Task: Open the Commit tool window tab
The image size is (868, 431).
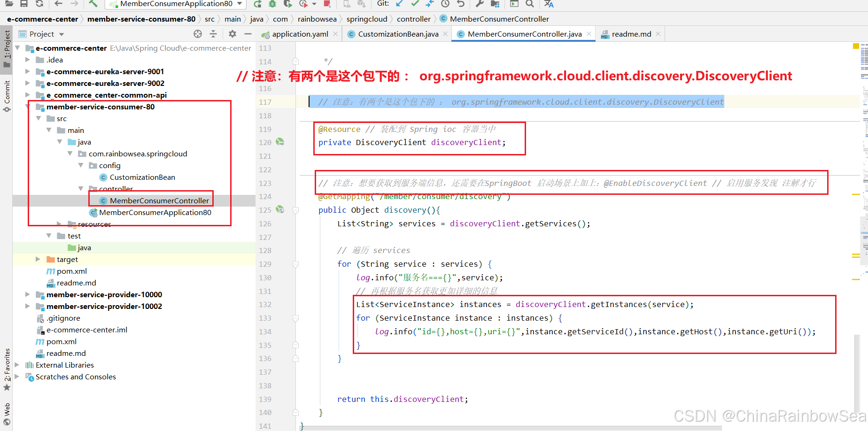Action: (7, 96)
